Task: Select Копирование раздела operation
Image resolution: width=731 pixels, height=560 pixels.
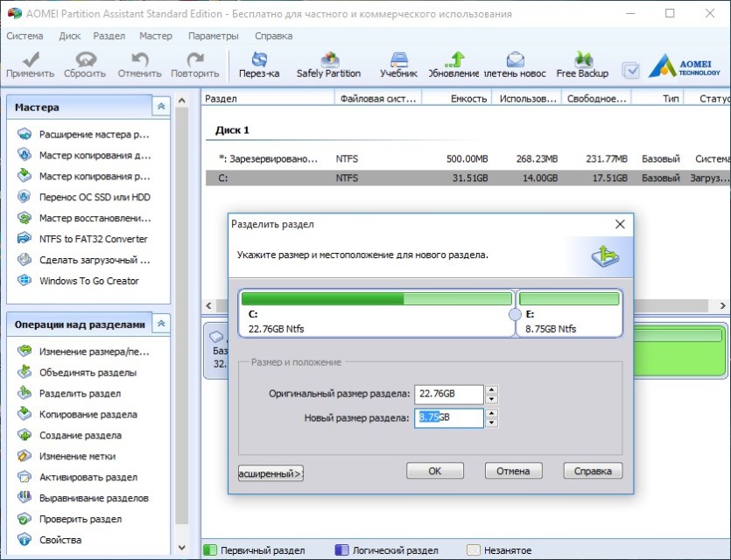Action: click(x=77, y=414)
